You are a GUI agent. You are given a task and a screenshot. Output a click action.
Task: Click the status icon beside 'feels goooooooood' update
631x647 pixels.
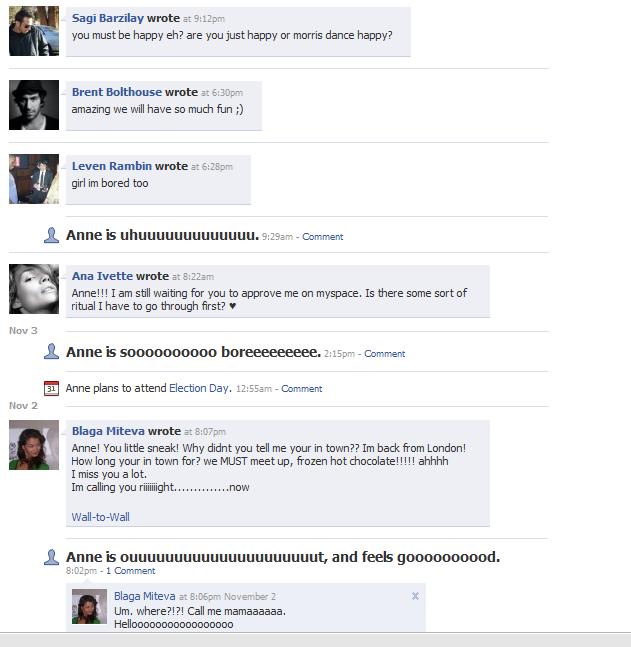coord(52,557)
